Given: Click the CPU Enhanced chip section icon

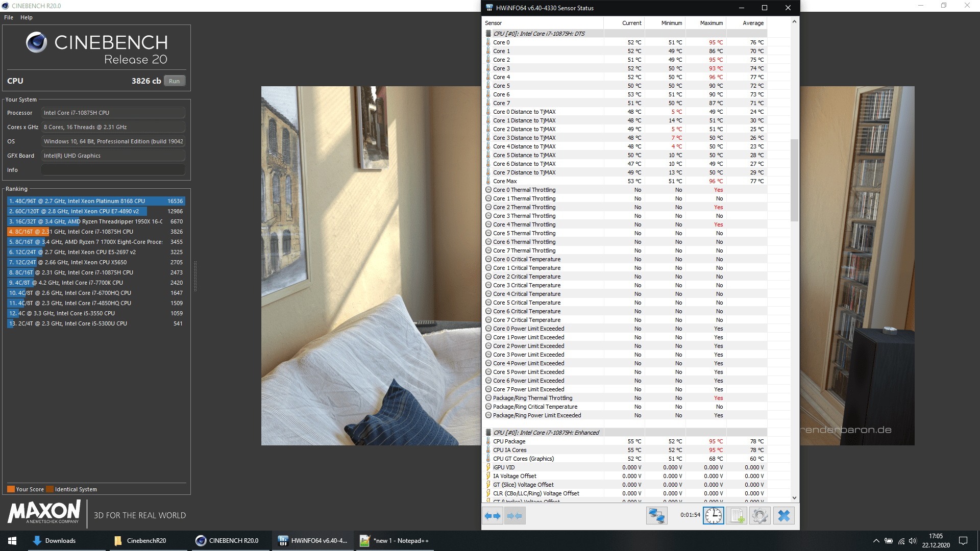Looking at the screenshot, I should pyautogui.click(x=488, y=433).
